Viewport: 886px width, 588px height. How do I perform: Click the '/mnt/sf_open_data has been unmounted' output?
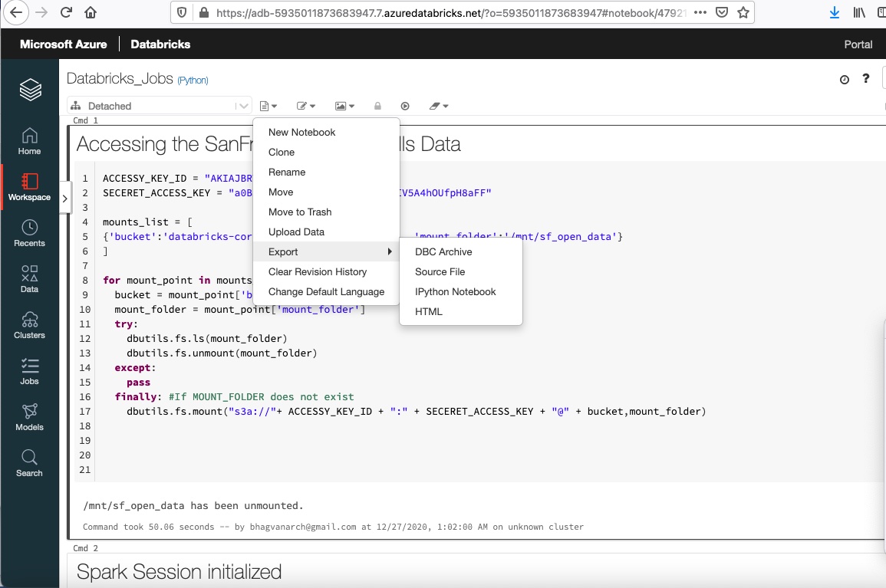(x=193, y=505)
